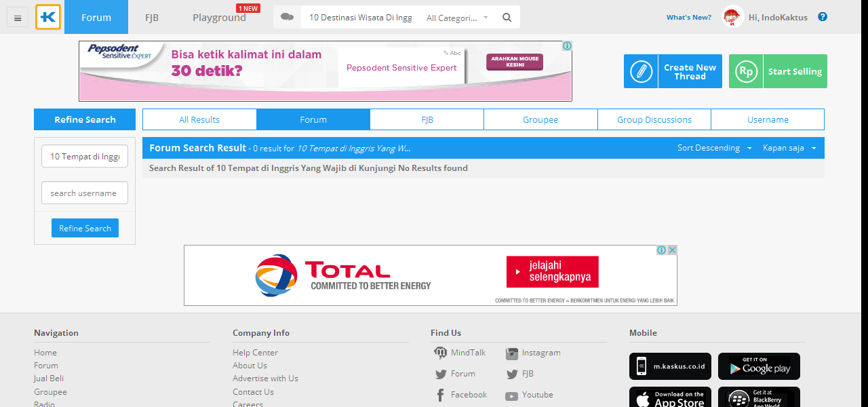Click the Rp selling icon
868x407 pixels.
(746, 71)
